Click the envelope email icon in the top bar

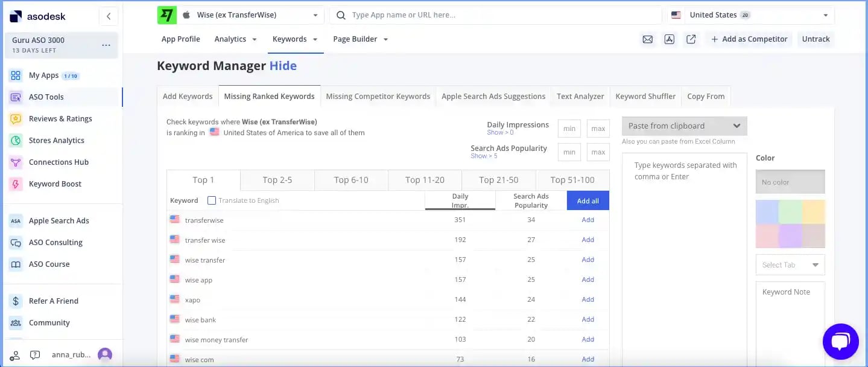pos(647,39)
